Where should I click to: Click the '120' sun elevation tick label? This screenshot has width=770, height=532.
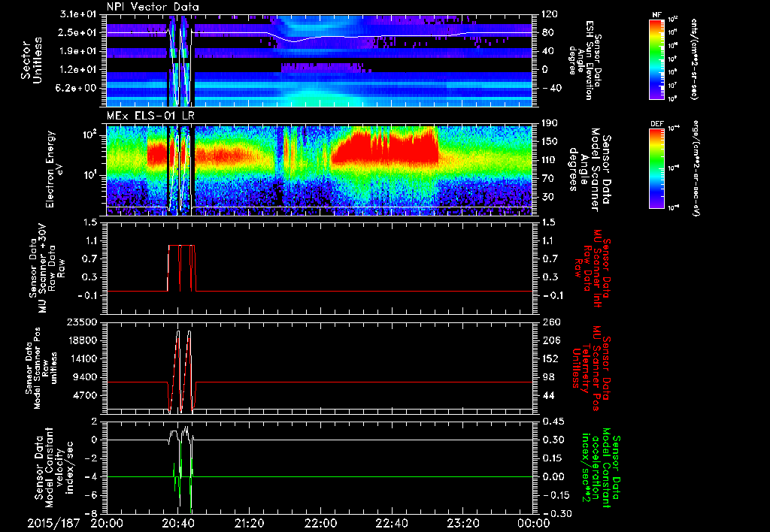pyautogui.click(x=550, y=14)
